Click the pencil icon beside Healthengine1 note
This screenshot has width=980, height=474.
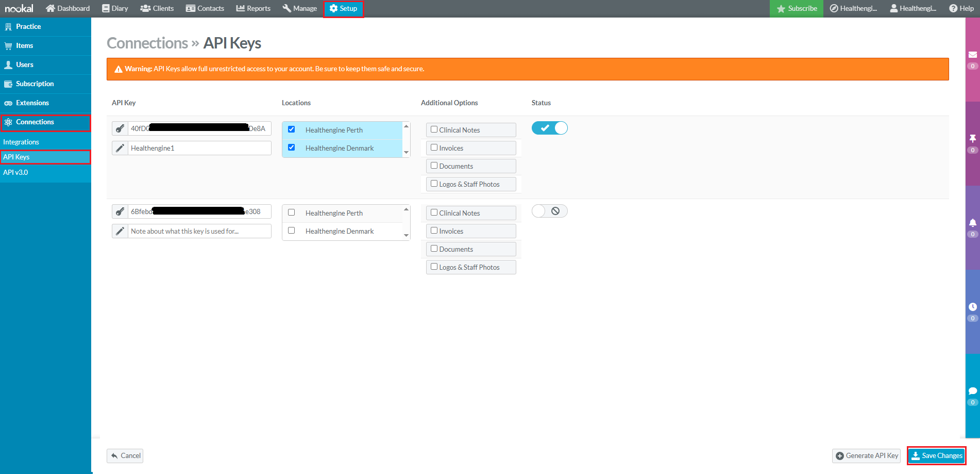(120, 148)
